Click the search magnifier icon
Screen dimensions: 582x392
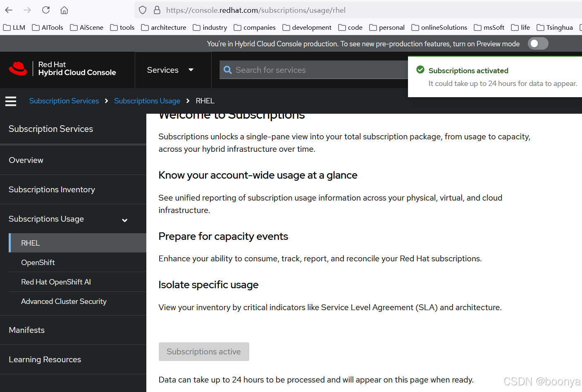coord(228,70)
